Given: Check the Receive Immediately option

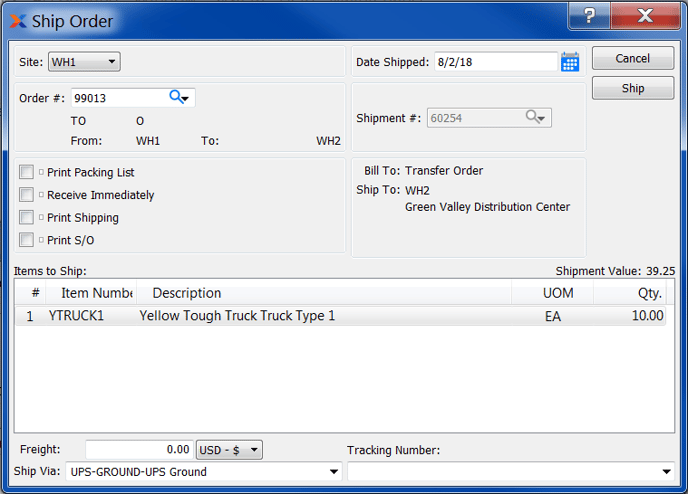Looking at the screenshot, I should (x=27, y=195).
